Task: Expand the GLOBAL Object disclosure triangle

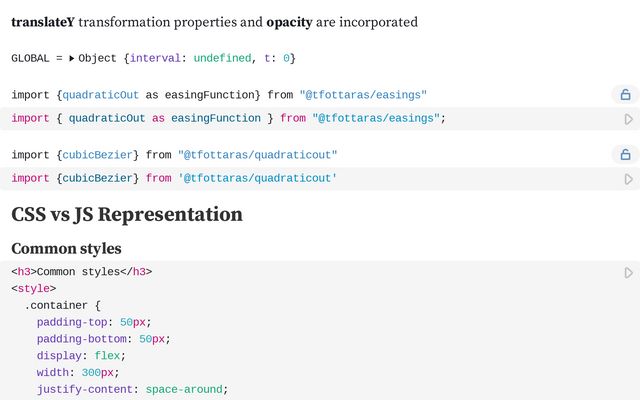Action: coord(72,59)
